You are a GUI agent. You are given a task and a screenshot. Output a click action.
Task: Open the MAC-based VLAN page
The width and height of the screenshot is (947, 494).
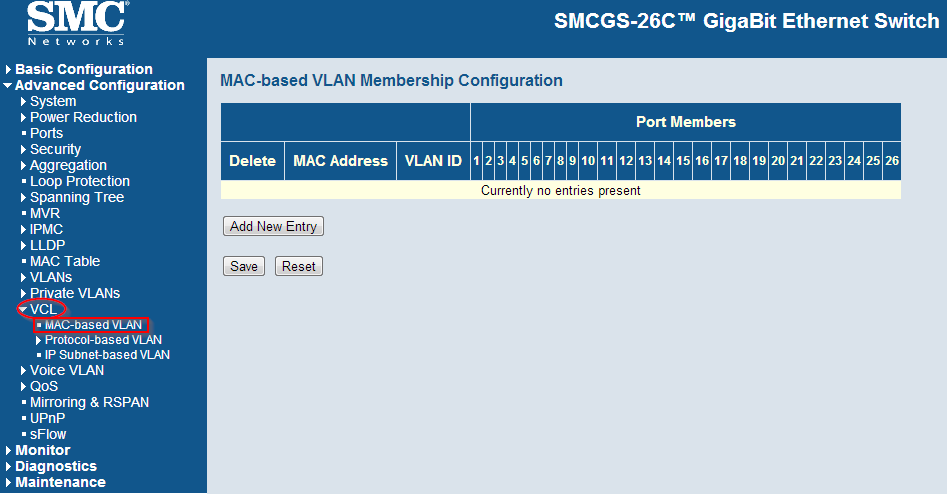coord(93,325)
